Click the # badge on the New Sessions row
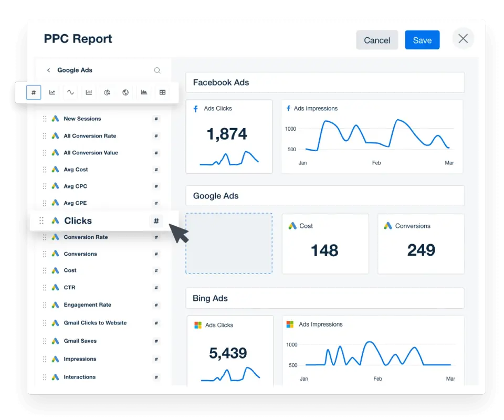The width and height of the screenshot is (504, 420). tap(156, 119)
